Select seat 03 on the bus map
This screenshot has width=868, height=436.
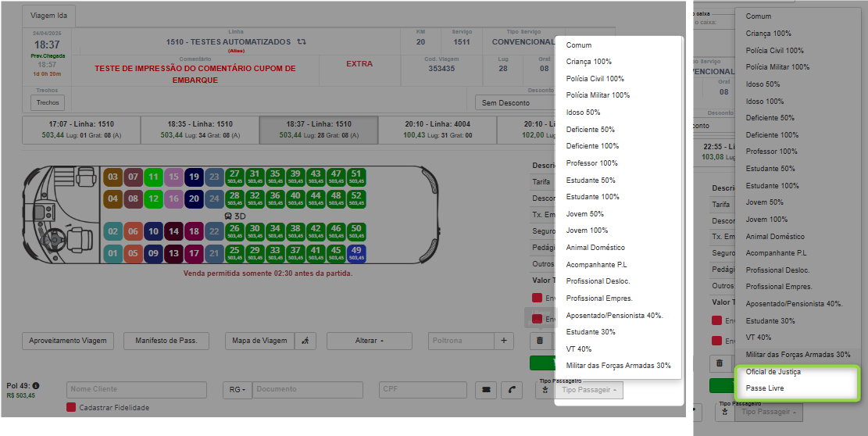tap(113, 177)
